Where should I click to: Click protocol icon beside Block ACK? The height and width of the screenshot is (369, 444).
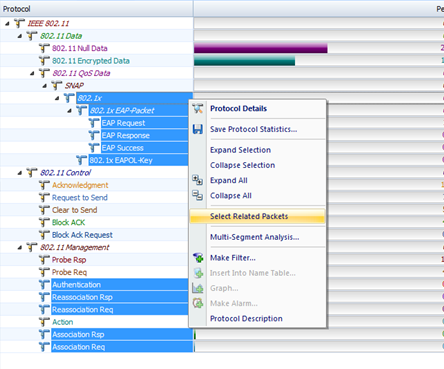click(44, 222)
